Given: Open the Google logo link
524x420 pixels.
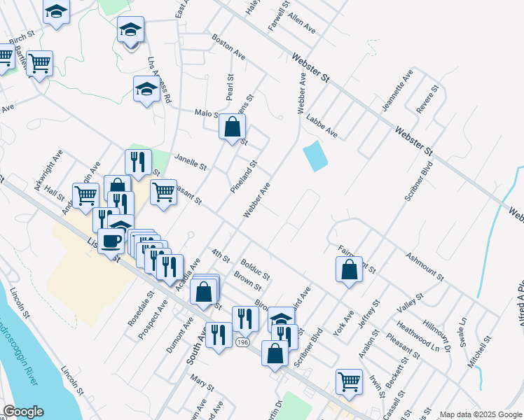Looking at the screenshot, I should 23,412.
